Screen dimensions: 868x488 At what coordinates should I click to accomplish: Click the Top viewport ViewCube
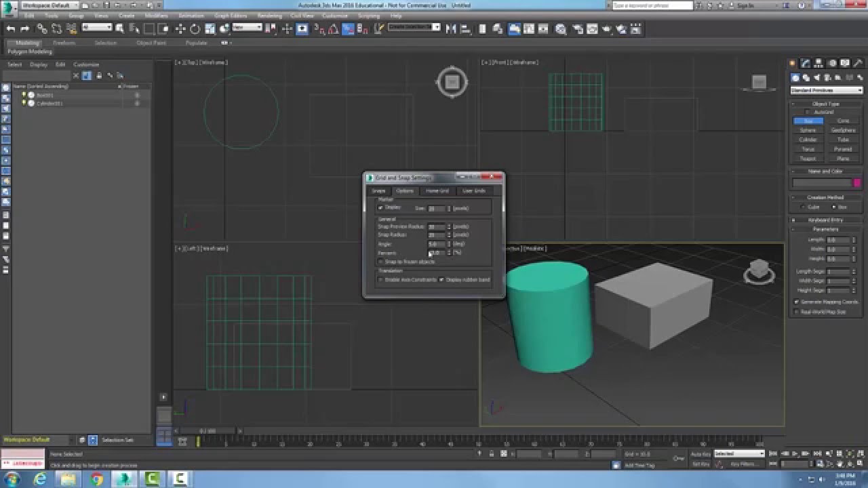click(x=452, y=83)
